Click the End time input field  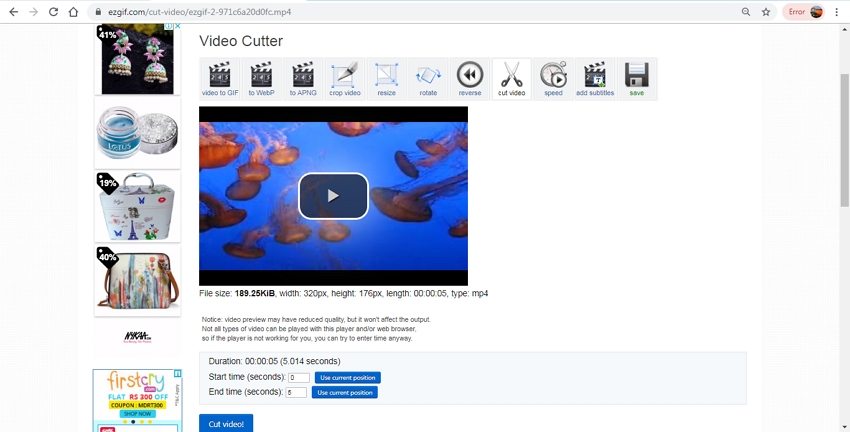click(296, 393)
